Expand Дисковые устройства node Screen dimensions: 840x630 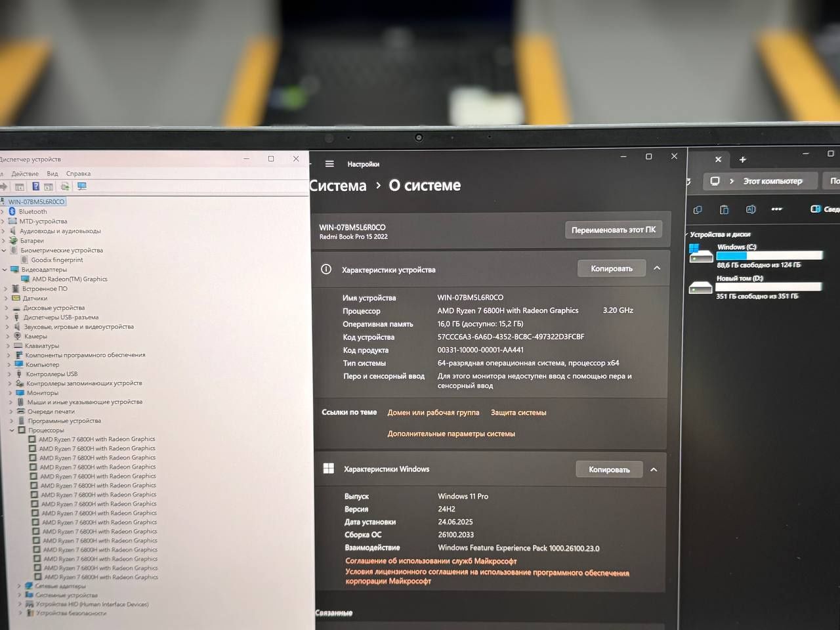[x=6, y=308]
